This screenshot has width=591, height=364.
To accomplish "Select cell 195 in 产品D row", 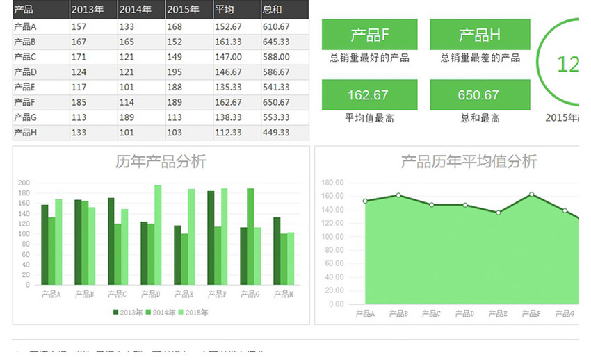I will coord(189,72).
